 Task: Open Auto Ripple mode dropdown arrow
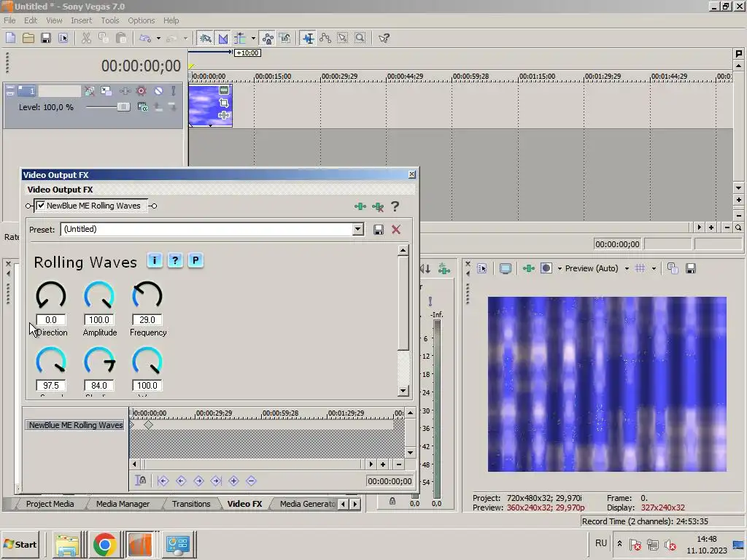pyautogui.click(x=253, y=38)
